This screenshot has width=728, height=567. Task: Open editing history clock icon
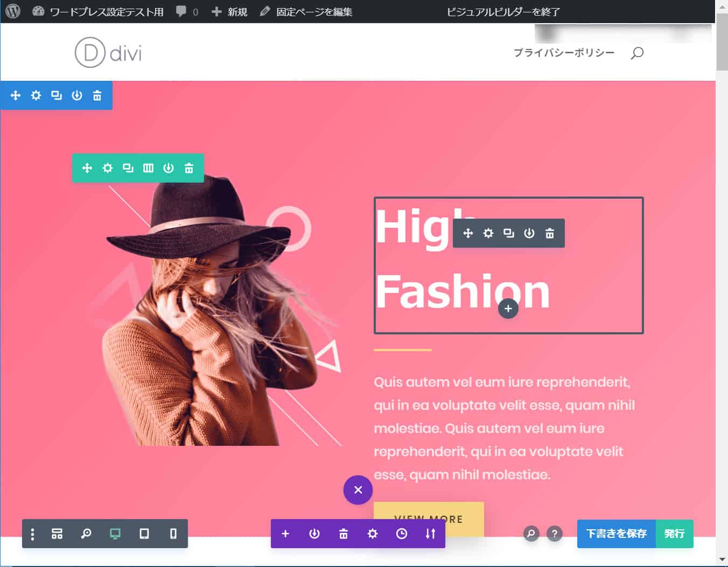coord(402,534)
